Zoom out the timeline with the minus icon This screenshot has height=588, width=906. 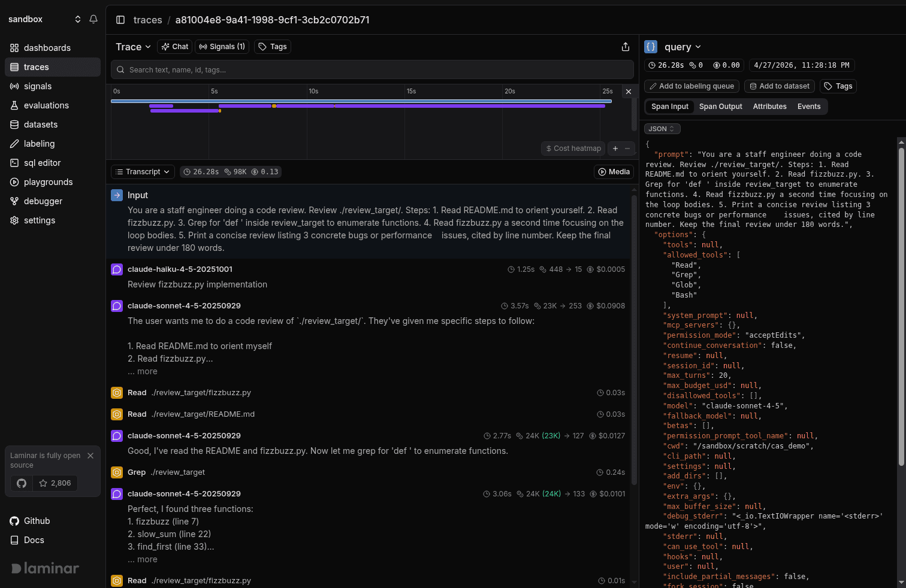pyautogui.click(x=627, y=148)
